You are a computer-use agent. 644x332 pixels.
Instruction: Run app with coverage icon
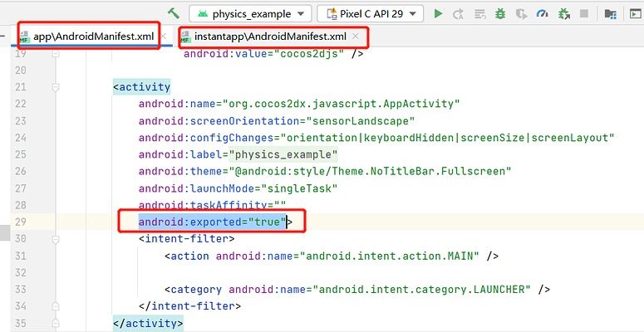click(x=520, y=14)
